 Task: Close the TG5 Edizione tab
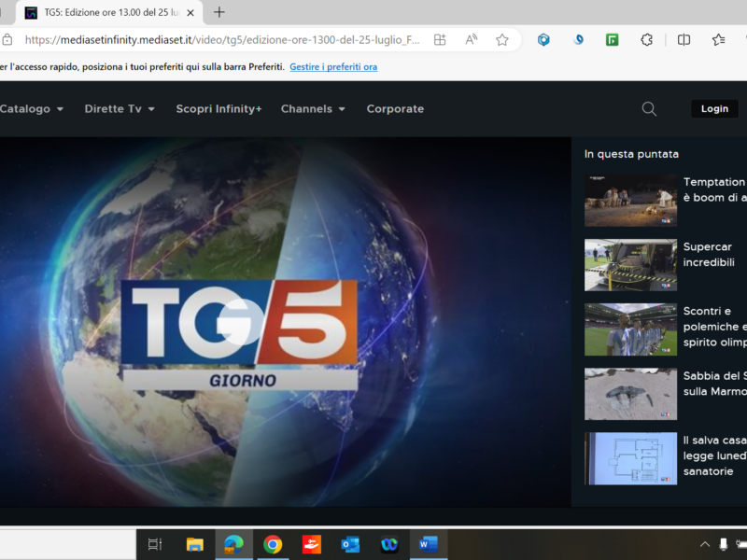coord(190,13)
